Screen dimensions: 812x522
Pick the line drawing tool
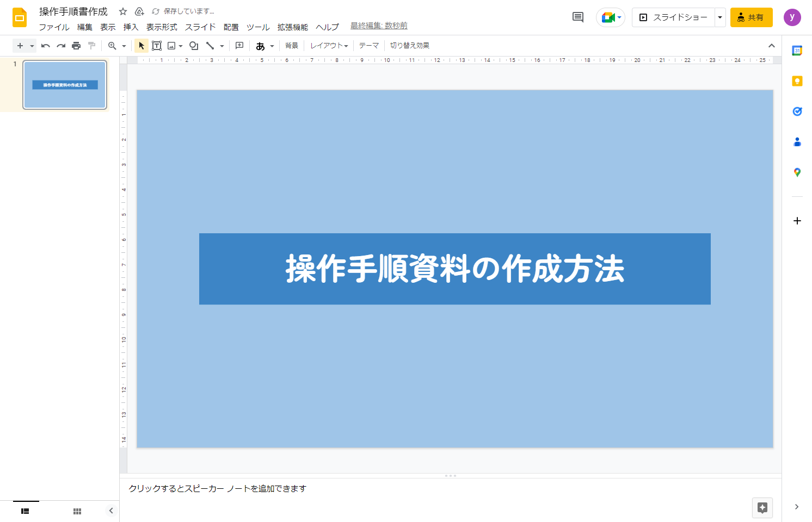click(210, 46)
